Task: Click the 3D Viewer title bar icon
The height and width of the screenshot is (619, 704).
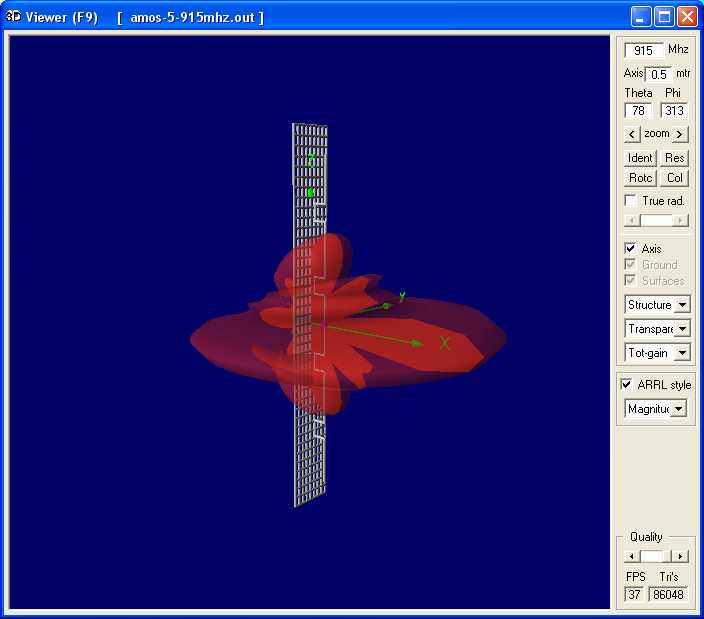Action: point(14,17)
